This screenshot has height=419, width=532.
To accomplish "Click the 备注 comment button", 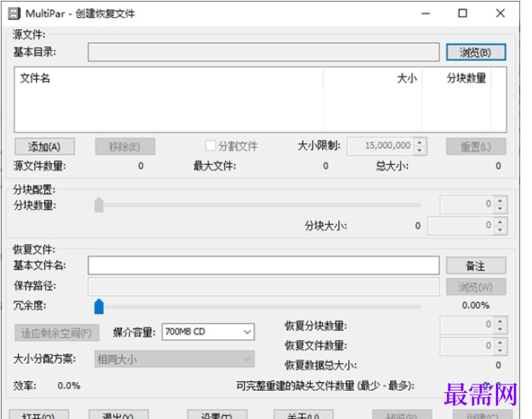I will pos(475,266).
